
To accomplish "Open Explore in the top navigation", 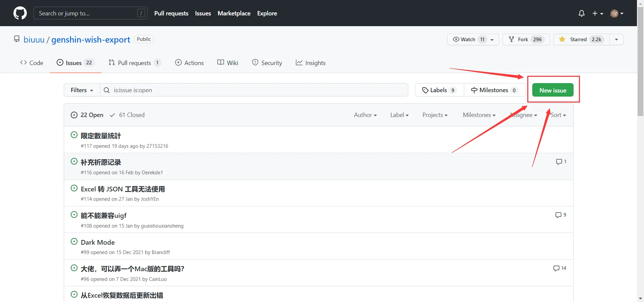I will [x=267, y=13].
